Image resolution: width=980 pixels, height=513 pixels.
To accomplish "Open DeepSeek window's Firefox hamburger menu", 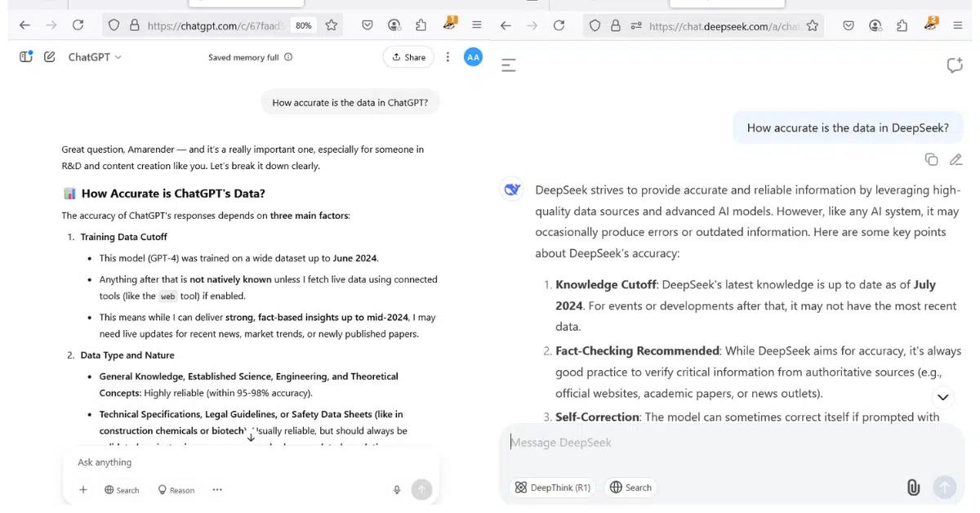I will click(x=958, y=25).
